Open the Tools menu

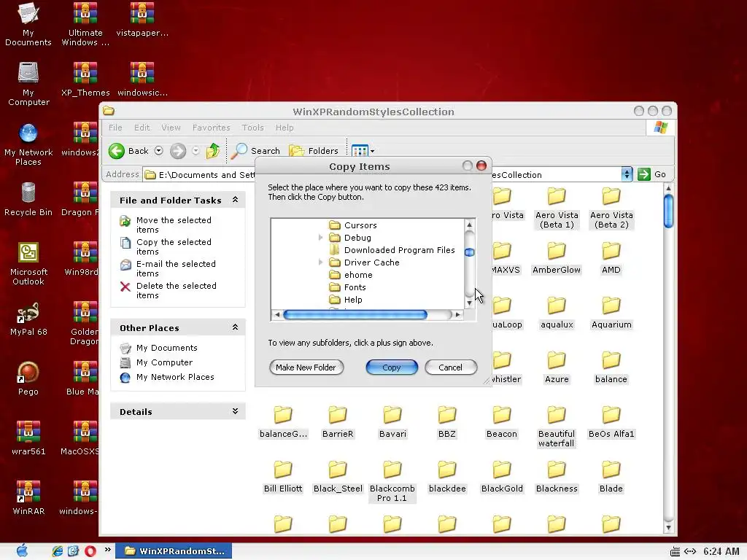tap(252, 128)
